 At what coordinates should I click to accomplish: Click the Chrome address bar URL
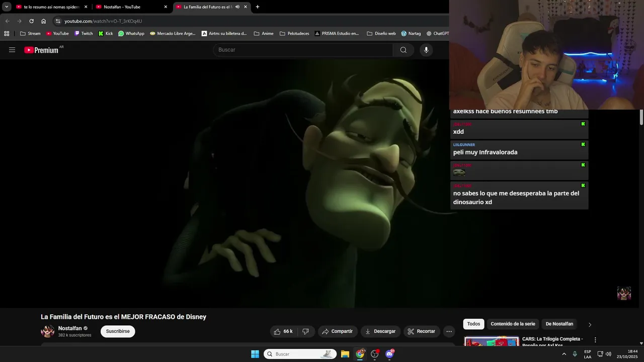[x=103, y=21]
